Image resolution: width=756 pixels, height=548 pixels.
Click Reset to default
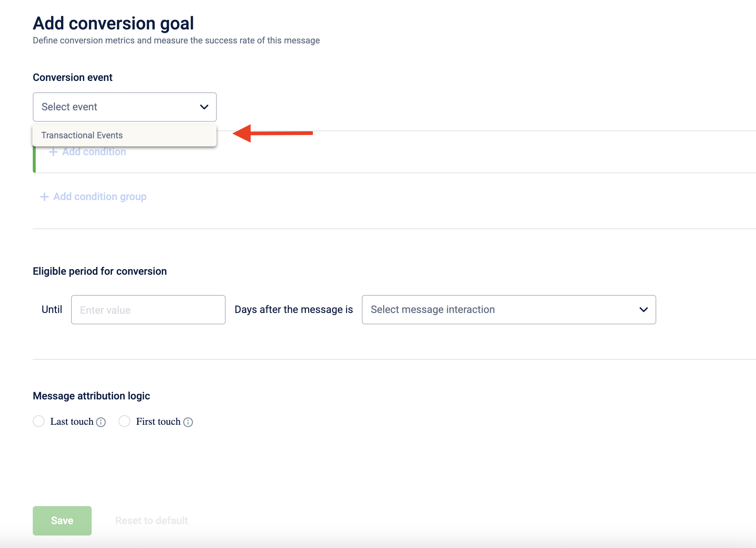point(152,521)
